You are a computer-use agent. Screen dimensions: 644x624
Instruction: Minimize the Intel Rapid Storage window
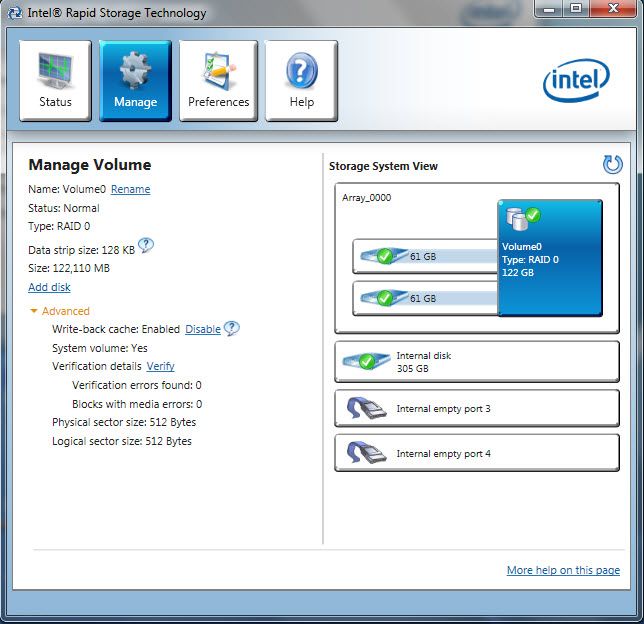[x=548, y=9]
